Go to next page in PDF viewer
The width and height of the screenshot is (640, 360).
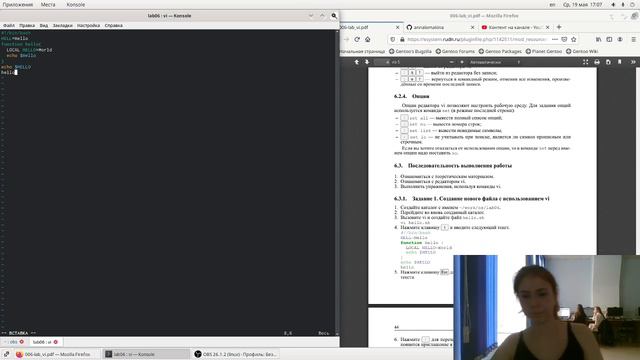(367, 62)
